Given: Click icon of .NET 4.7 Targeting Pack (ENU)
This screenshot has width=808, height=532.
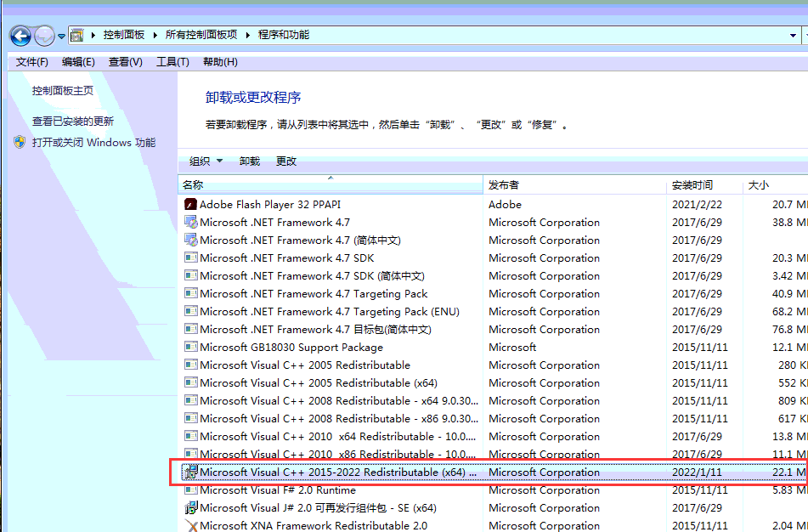Looking at the screenshot, I should coord(190,311).
